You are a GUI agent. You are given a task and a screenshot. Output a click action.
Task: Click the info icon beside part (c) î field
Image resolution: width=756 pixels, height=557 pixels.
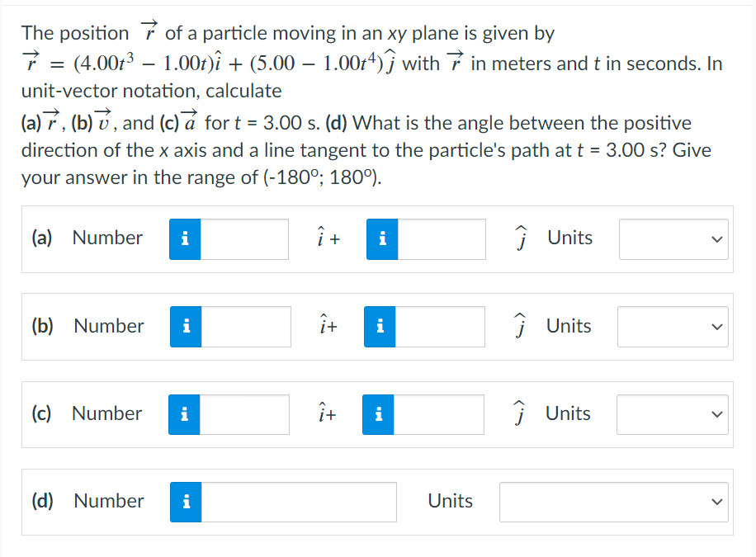(x=185, y=414)
